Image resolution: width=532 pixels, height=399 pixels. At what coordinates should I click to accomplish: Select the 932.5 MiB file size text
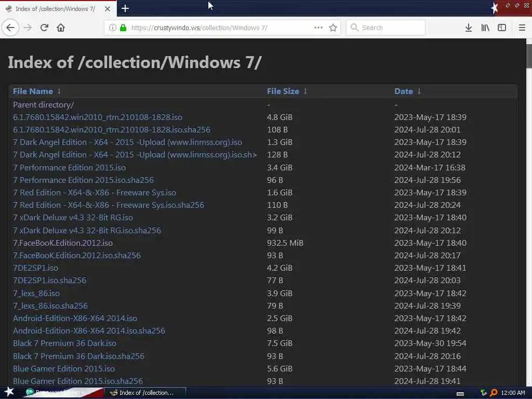285,243
